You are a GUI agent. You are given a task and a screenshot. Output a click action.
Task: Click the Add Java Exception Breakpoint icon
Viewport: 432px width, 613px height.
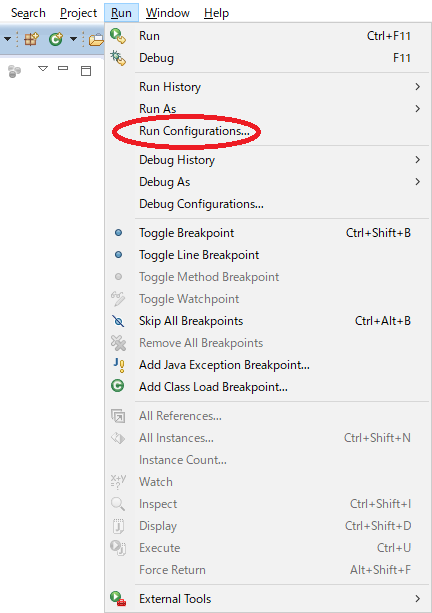(x=119, y=365)
